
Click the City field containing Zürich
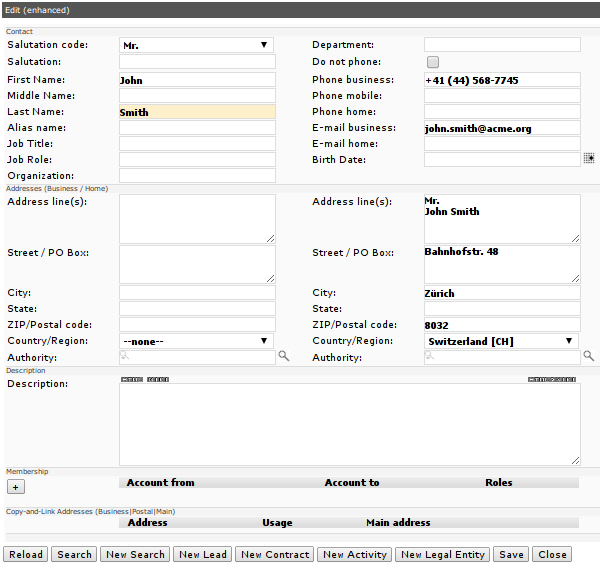(x=502, y=293)
